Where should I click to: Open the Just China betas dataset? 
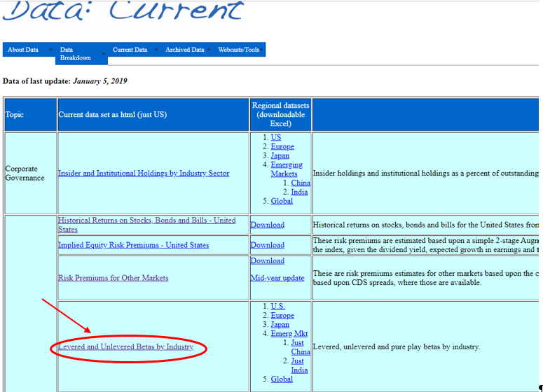pyautogui.click(x=301, y=347)
